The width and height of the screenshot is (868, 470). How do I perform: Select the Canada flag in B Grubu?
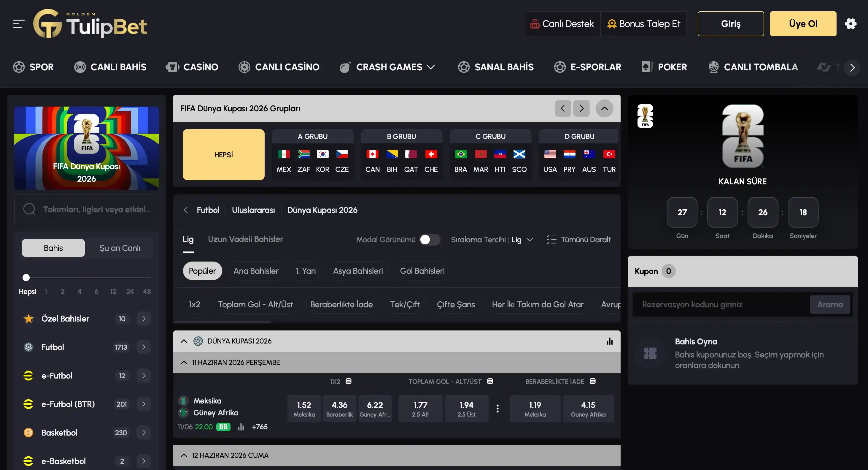click(x=372, y=154)
